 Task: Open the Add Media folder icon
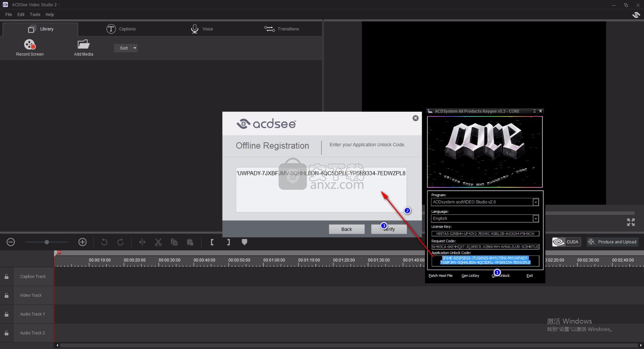tap(84, 44)
